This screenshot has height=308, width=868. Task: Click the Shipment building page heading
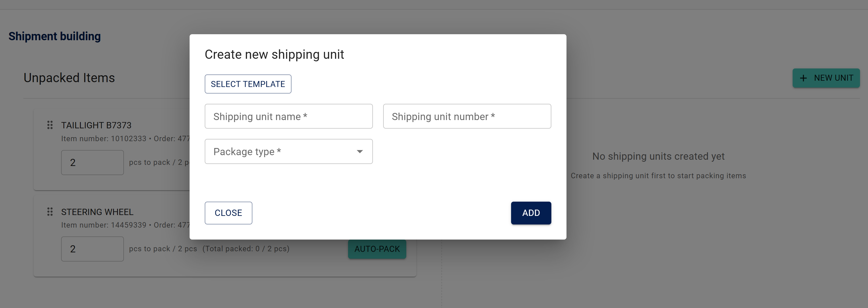coord(55,36)
